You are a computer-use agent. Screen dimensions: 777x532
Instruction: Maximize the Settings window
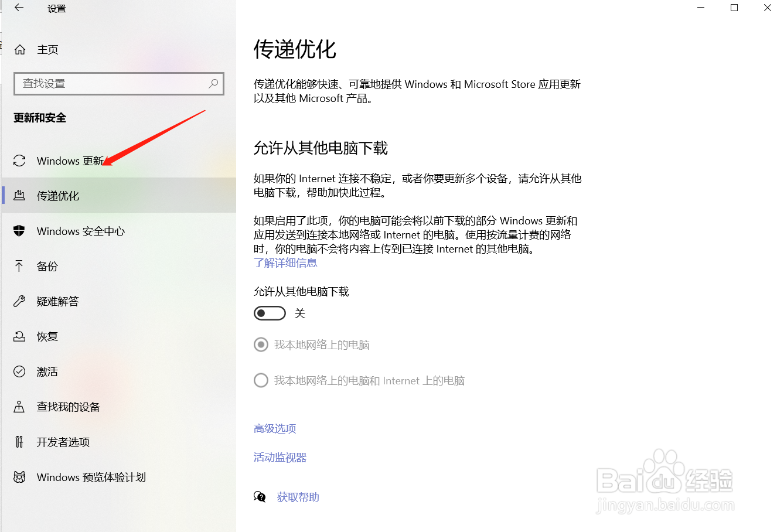pos(734,8)
